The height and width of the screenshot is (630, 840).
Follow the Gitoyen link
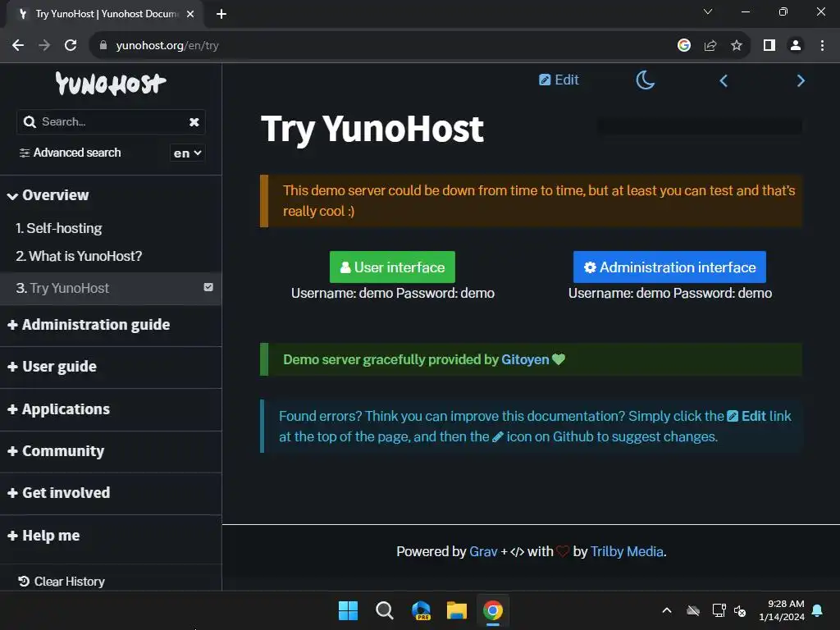pyautogui.click(x=525, y=359)
